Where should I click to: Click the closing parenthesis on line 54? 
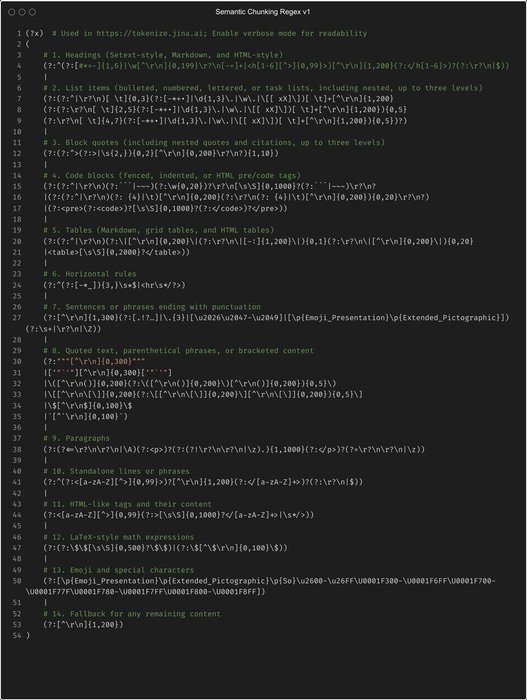coord(28,636)
